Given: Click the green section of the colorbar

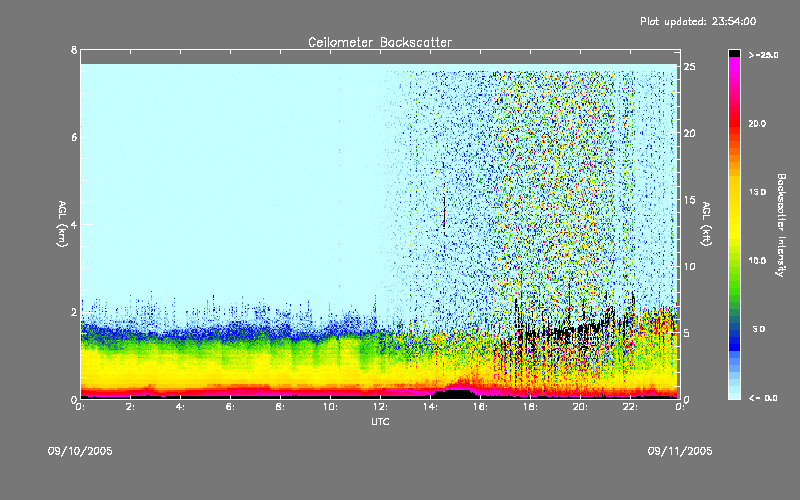Looking at the screenshot, I should 734,276.
